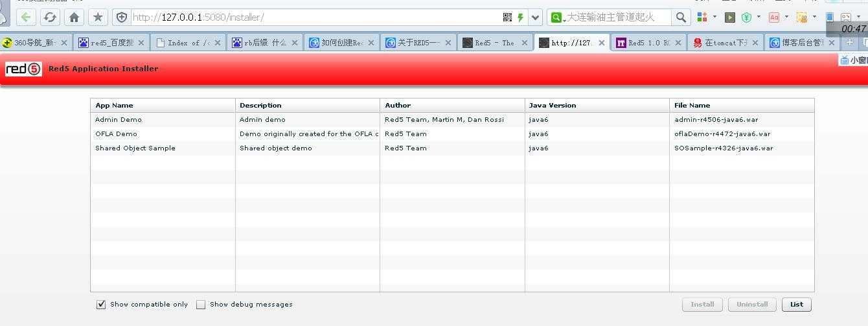Click file name admin-r4506-java6.war
The width and height of the screenshot is (868, 326).
coord(716,119)
